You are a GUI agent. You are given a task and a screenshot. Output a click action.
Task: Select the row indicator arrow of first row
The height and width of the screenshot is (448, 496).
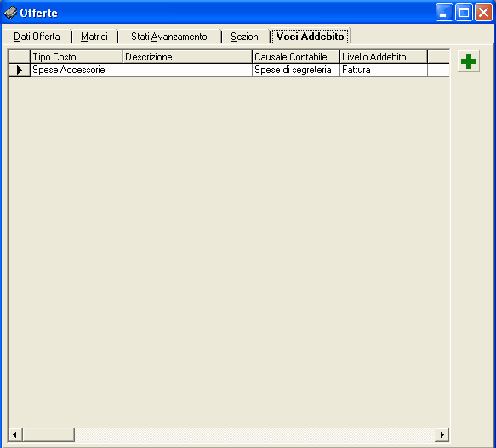[x=19, y=70]
